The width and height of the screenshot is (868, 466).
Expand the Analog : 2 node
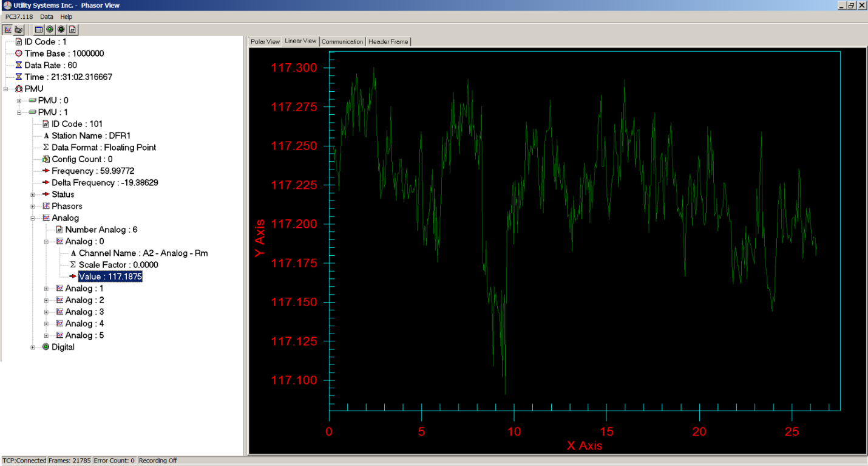47,300
